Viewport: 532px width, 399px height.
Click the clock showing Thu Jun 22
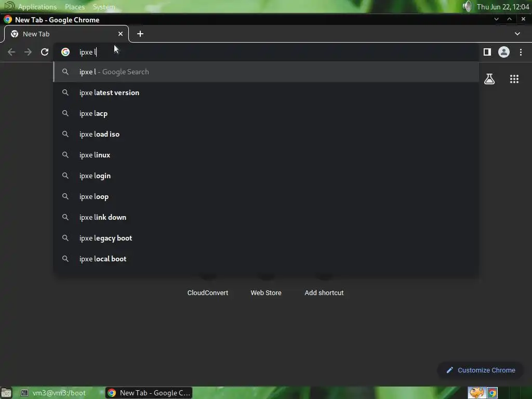coord(503,7)
